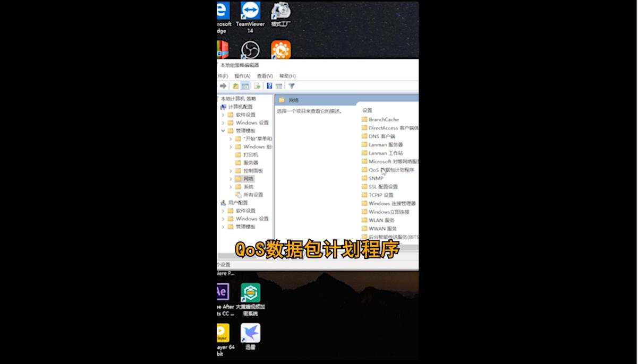The width and height of the screenshot is (638, 364).
Task: Launch the 大黄蜂视频加密系统 icon
Action: coord(250,293)
